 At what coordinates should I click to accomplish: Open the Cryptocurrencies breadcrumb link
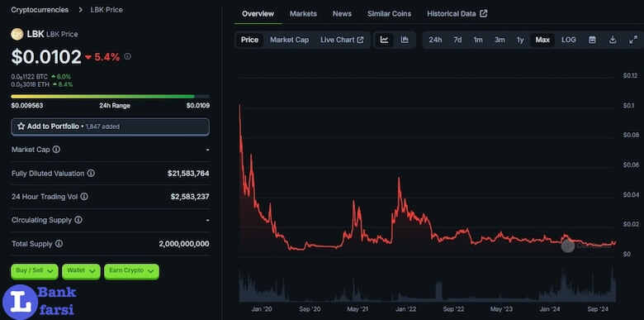point(40,9)
